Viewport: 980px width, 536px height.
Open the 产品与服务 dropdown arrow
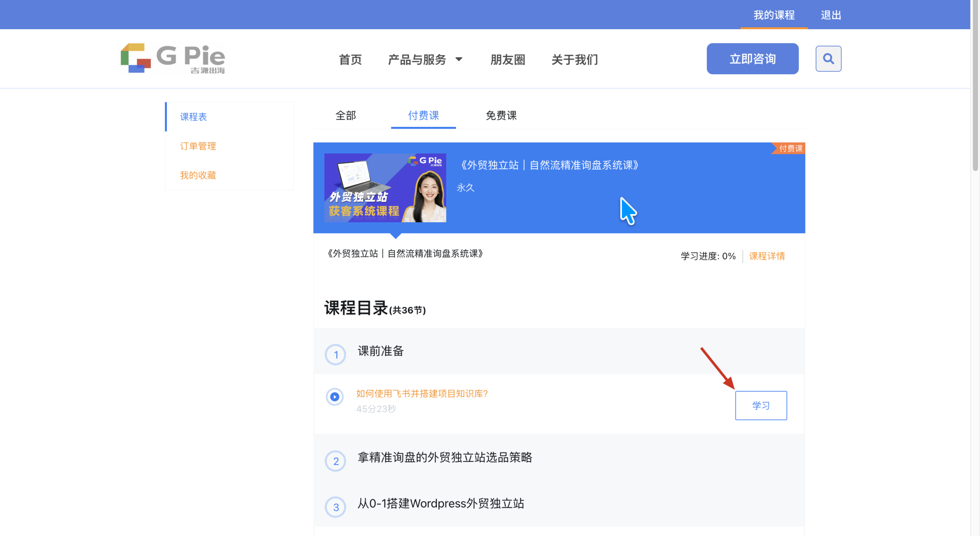pos(459,59)
